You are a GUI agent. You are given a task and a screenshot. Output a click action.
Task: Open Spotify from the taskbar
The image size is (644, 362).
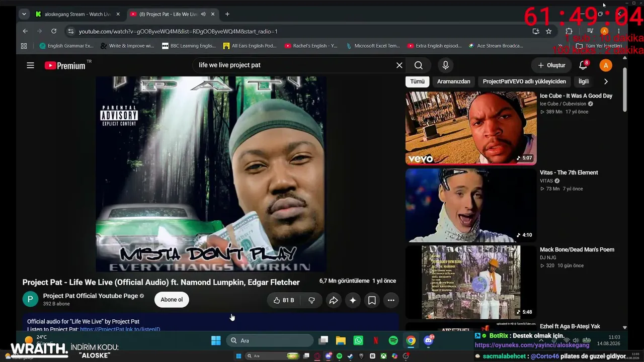393,341
